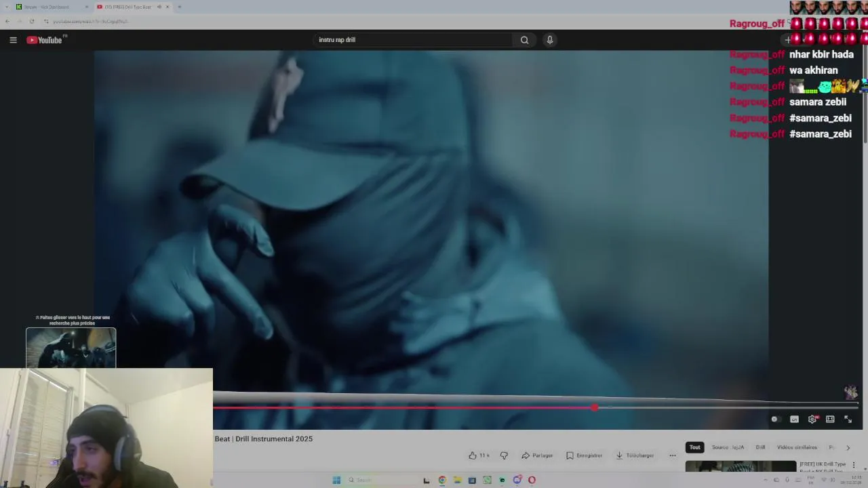868x488 pixels.
Task: Click the video title 'Drill Instrumental 2025'
Action: pos(274,439)
